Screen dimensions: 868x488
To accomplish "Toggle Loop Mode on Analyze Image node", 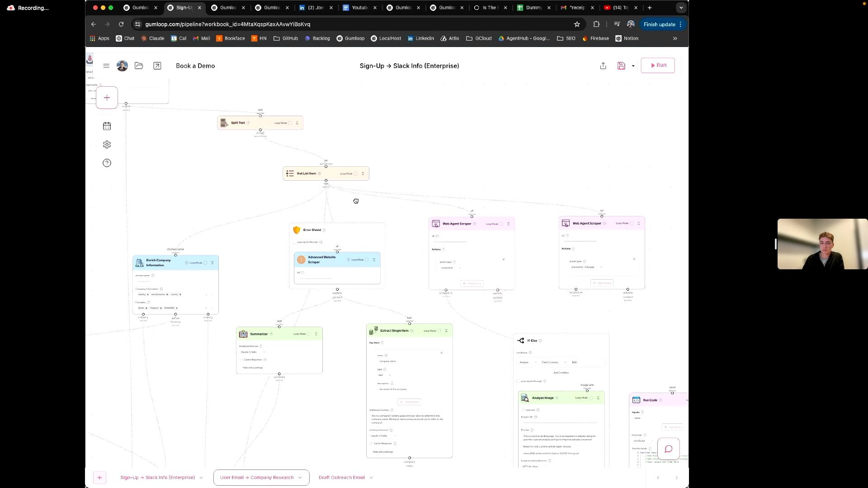I will (x=591, y=398).
